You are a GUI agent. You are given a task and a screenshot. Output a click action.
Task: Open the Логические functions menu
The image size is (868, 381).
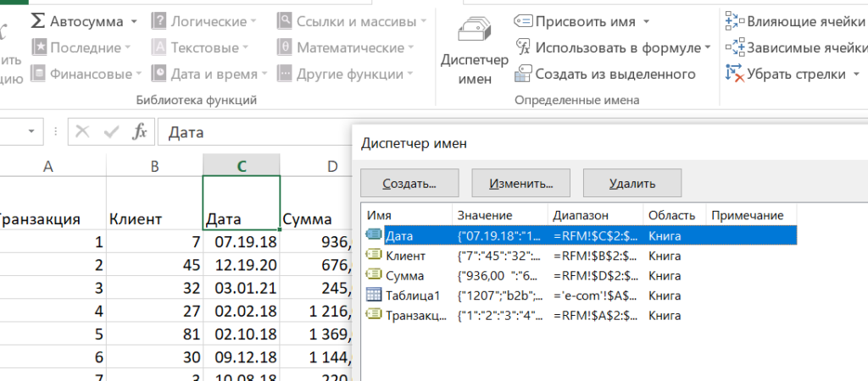pyautogui.click(x=203, y=22)
